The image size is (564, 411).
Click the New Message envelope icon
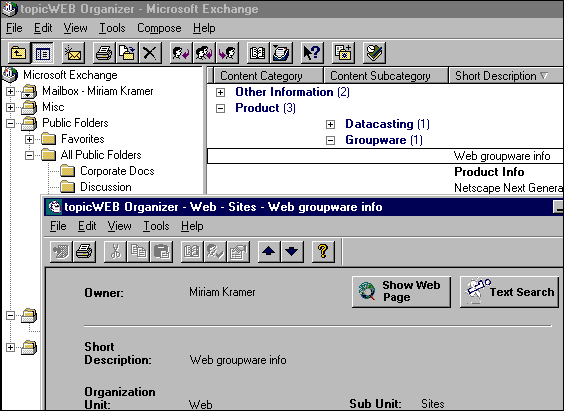(x=73, y=53)
